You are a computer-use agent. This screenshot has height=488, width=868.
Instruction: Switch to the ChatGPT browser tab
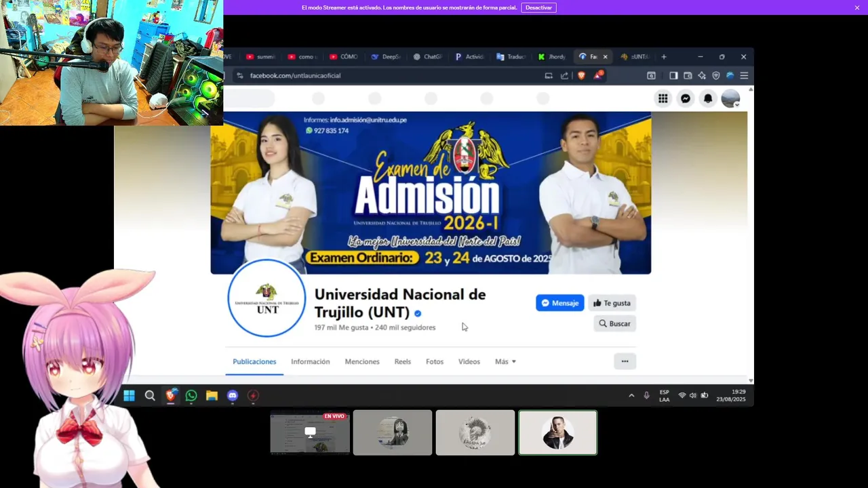tap(427, 57)
